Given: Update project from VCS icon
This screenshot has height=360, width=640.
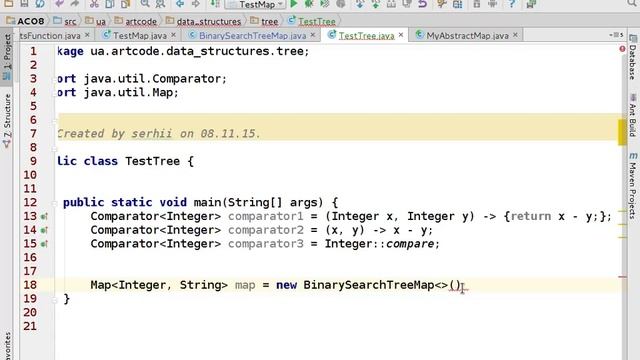Looking at the screenshot, I should point(360,4).
